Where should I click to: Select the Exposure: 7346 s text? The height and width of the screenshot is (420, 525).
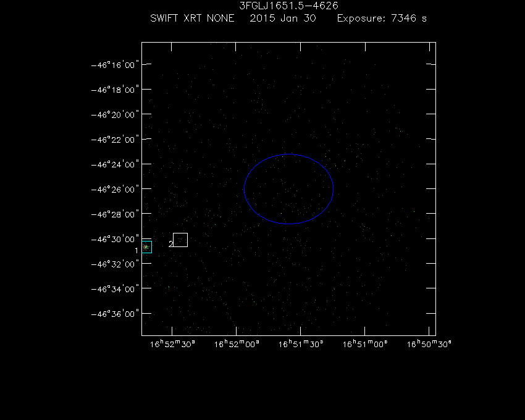(x=382, y=18)
